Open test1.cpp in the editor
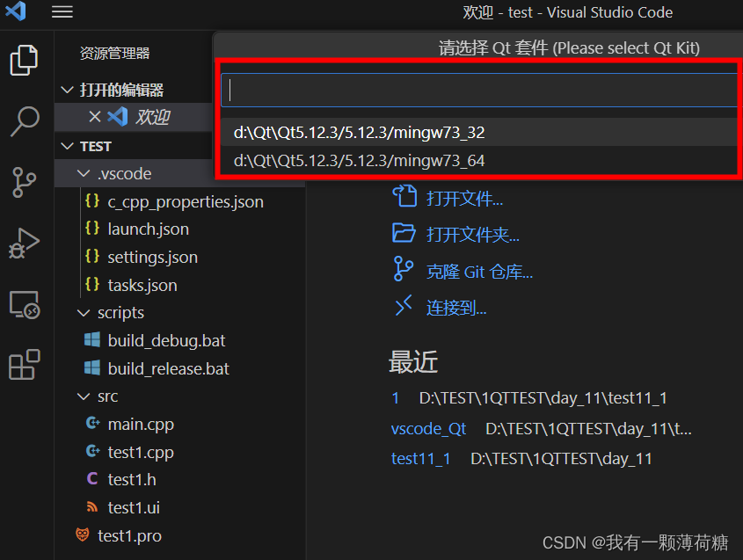Image resolution: width=743 pixels, height=560 pixels. tap(141, 452)
